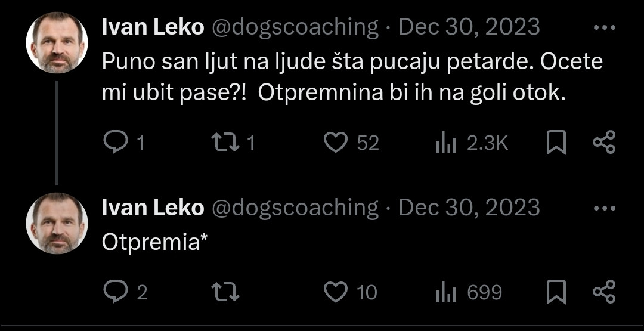Share the first tweet about petarde
644x331 pixels.
(604, 143)
